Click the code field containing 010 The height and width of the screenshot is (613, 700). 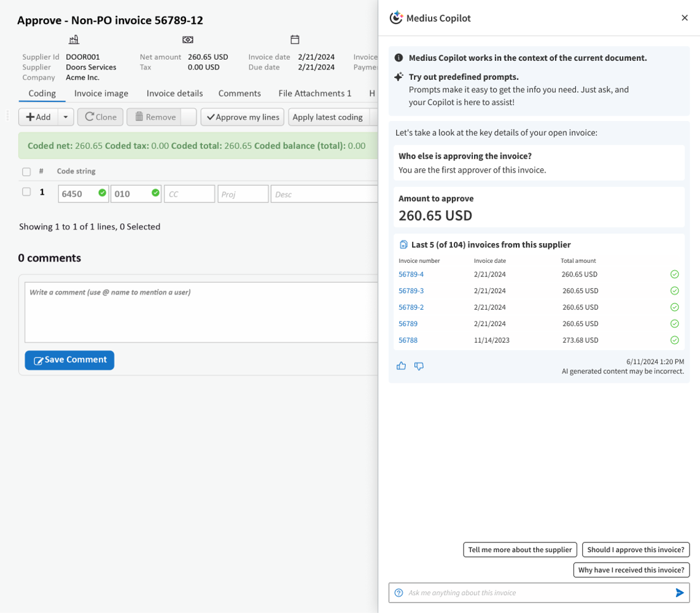coord(136,193)
